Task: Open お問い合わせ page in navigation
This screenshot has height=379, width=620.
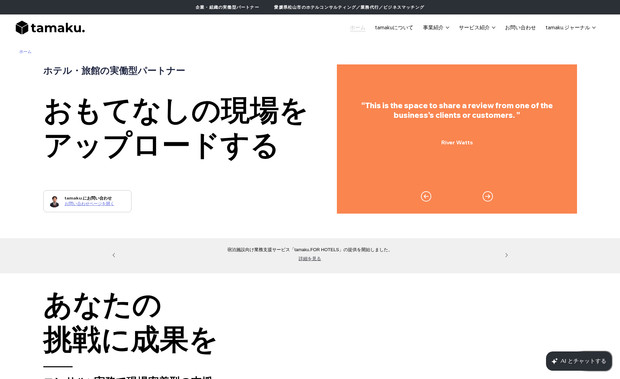Action: coord(520,28)
